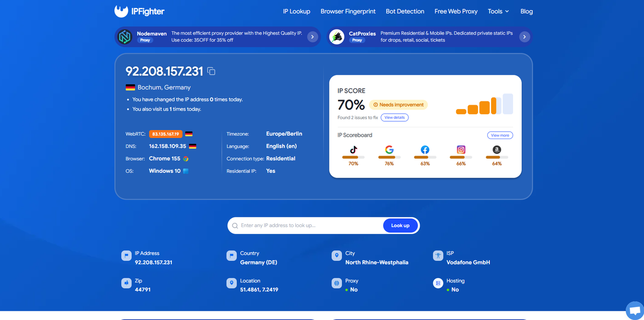Click the Instagram scoreboard icon
The width and height of the screenshot is (644, 320).
(x=461, y=150)
